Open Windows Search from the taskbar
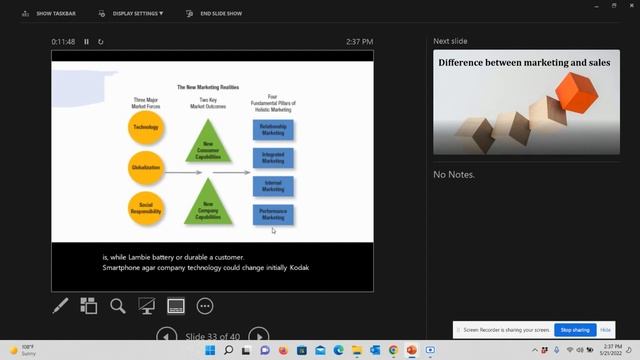This screenshot has width=640, height=360. 229,350
